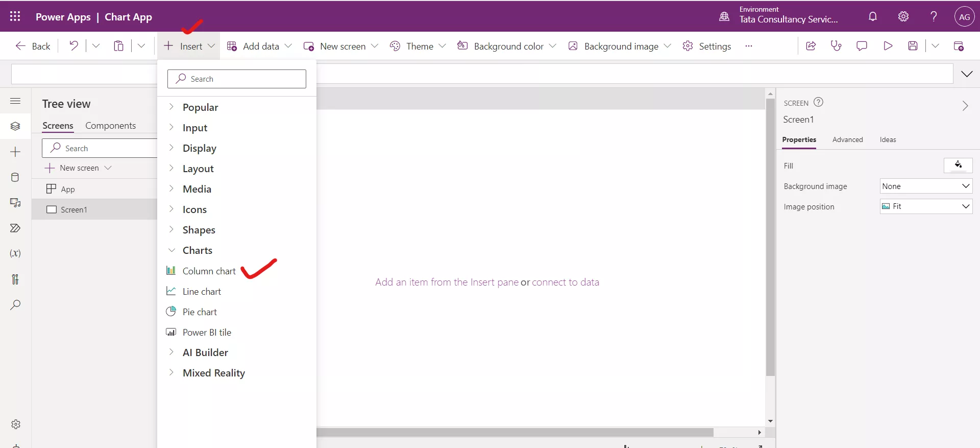The height and width of the screenshot is (448, 980).
Task: Click the Back button
Action: 33,46
